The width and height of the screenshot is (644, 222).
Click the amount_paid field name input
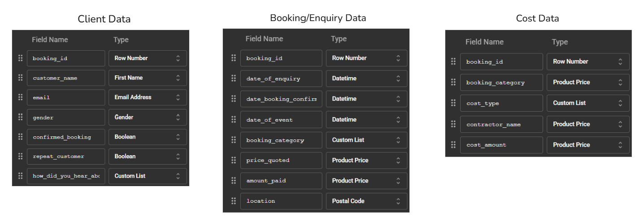(281, 181)
